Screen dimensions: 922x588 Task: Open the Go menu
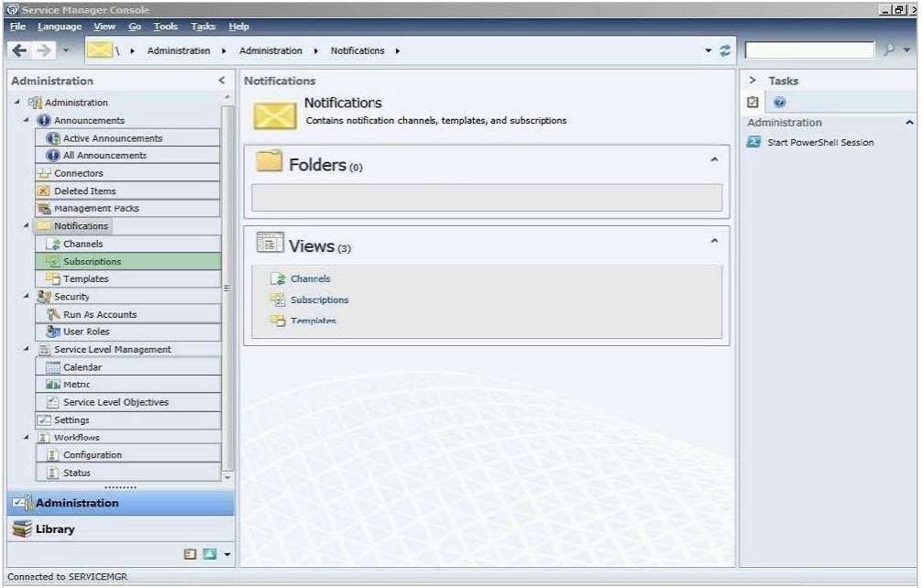click(135, 27)
